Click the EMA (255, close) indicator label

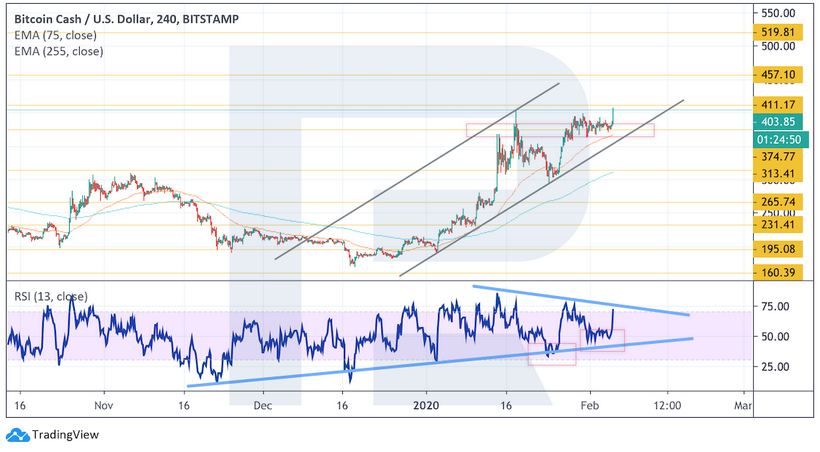click(59, 51)
